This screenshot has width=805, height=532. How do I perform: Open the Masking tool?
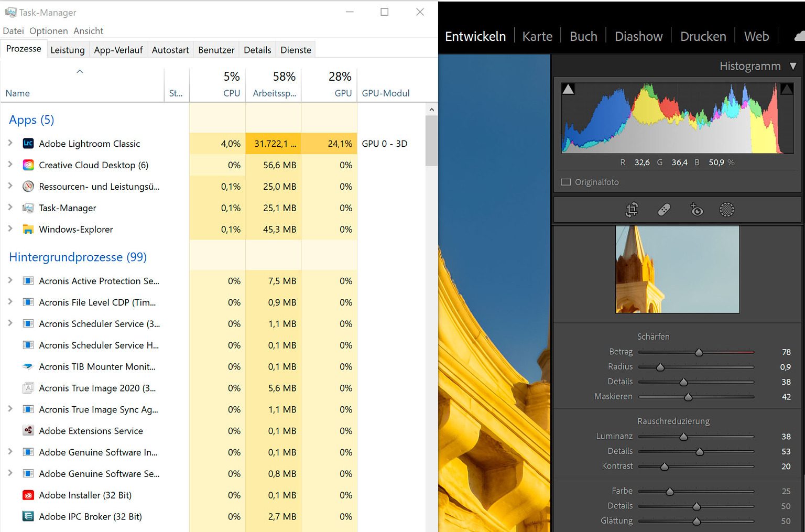[x=727, y=210]
